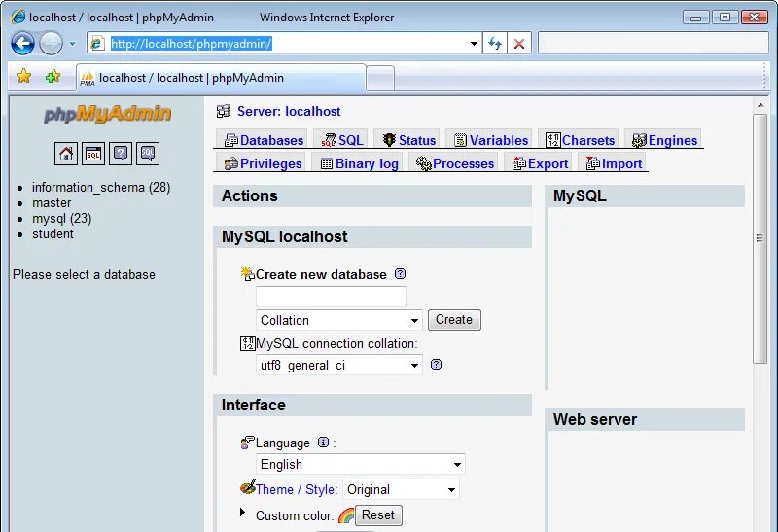Click the Theme / Style link
Screen dimensions: 778x532
(297, 489)
